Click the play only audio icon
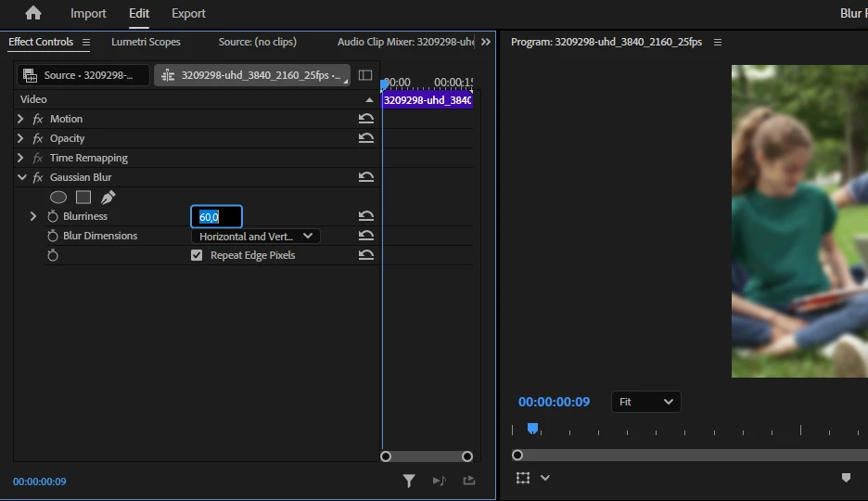Screen dimensions: 868x501 pyautogui.click(x=439, y=482)
